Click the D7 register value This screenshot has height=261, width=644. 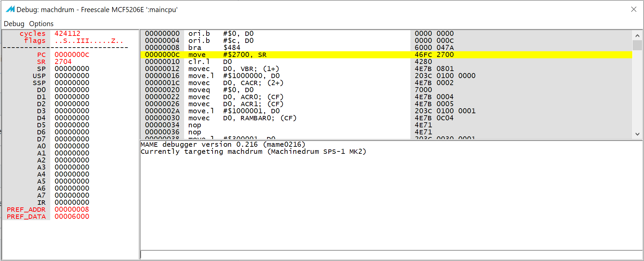pos(72,139)
